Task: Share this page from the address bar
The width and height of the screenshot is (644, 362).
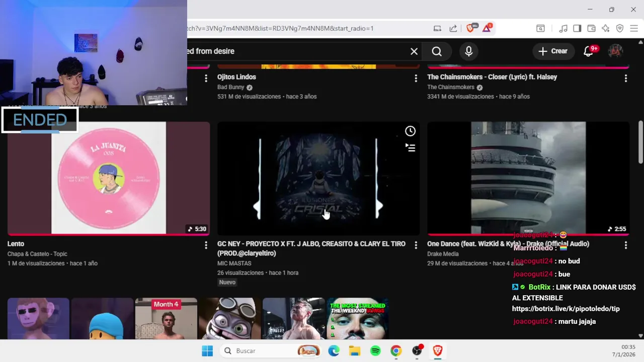Action: click(x=453, y=29)
